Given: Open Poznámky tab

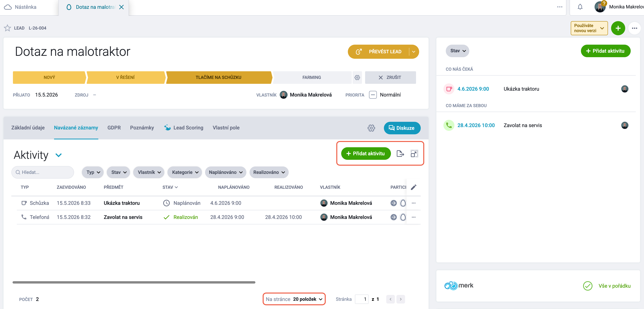Looking at the screenshot, I should pos(142,128).
